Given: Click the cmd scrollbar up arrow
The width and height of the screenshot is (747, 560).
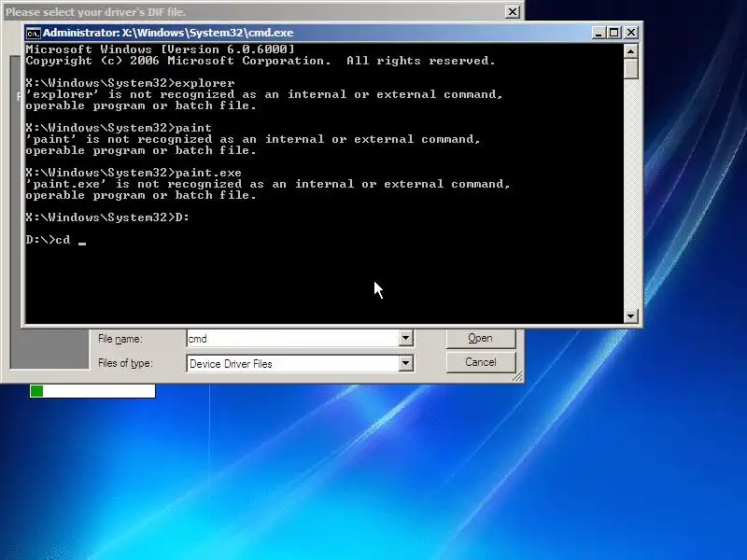Looking at the screenshot, I should tap(631, 51).
